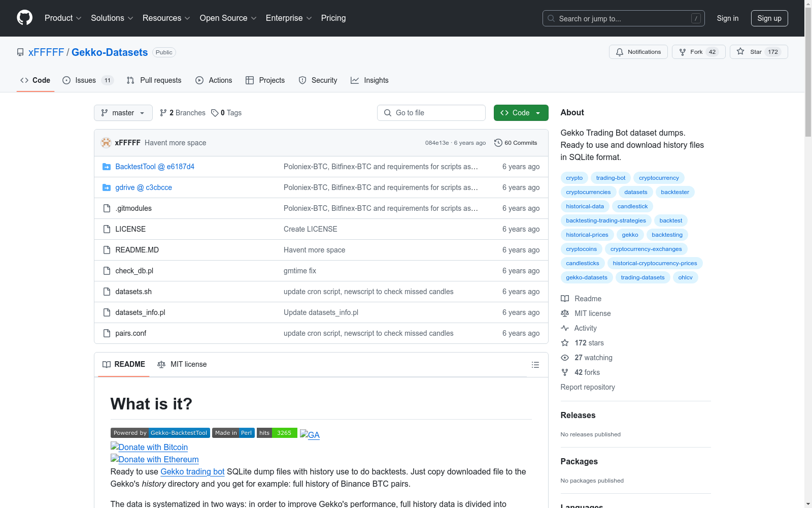Click the Powered by Gekko-BacktestTool badge
The width and height of the screenshot is (812, 508).
pos(160,433)
